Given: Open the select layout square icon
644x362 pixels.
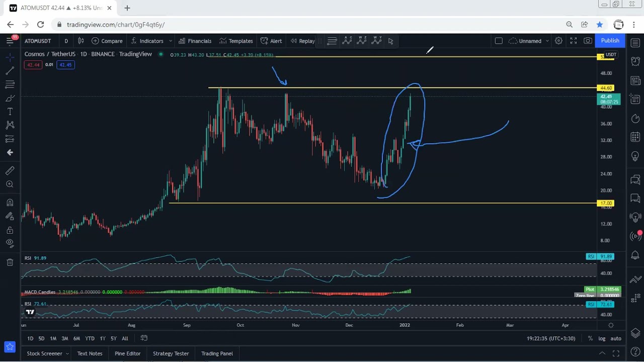Looking at the screenshot, I should pyautogui.click(x=499, y=41).
